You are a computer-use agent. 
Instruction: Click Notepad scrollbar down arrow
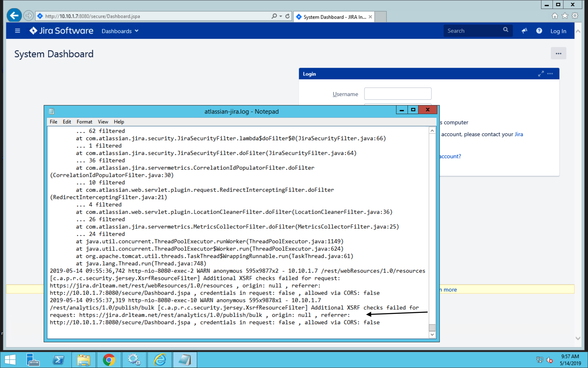pos(432,335)
